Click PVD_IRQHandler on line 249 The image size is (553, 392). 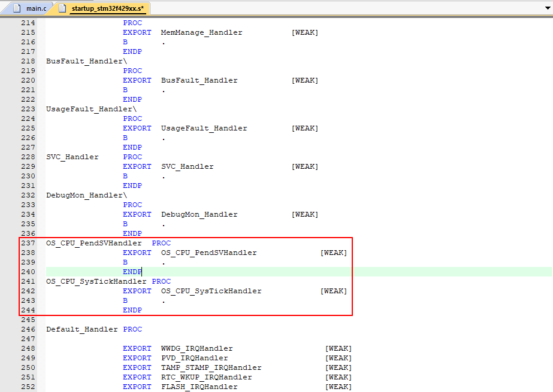(195, 358)
